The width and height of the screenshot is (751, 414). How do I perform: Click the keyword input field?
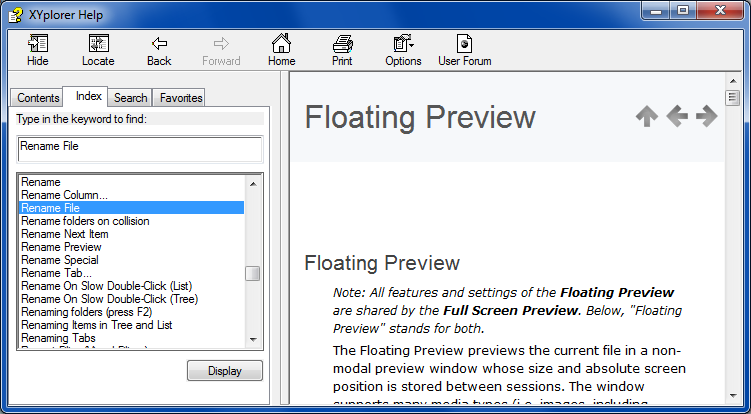(140, 147)
